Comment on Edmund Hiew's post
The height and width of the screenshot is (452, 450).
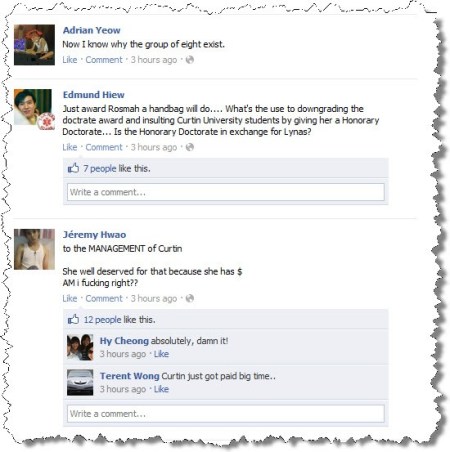pyautogui.click(x=104, y=147)
